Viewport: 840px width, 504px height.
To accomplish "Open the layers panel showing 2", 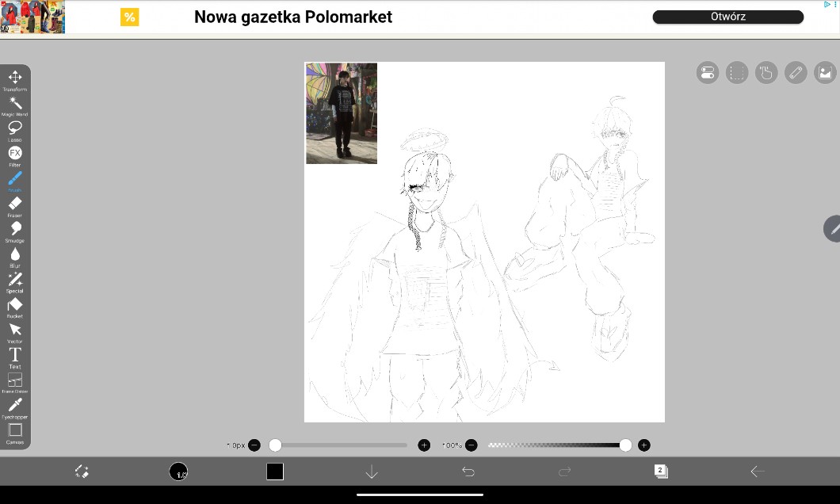I will [661, 472].
